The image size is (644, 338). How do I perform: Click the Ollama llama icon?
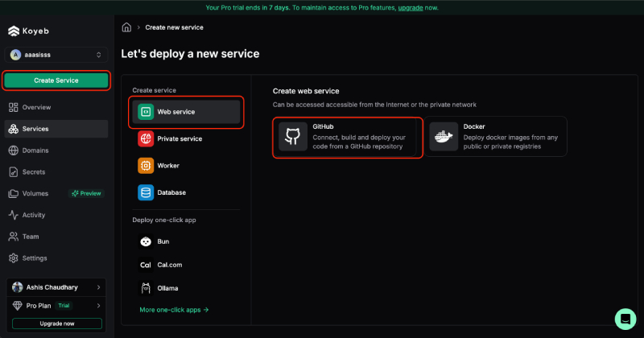coord(146,288)
